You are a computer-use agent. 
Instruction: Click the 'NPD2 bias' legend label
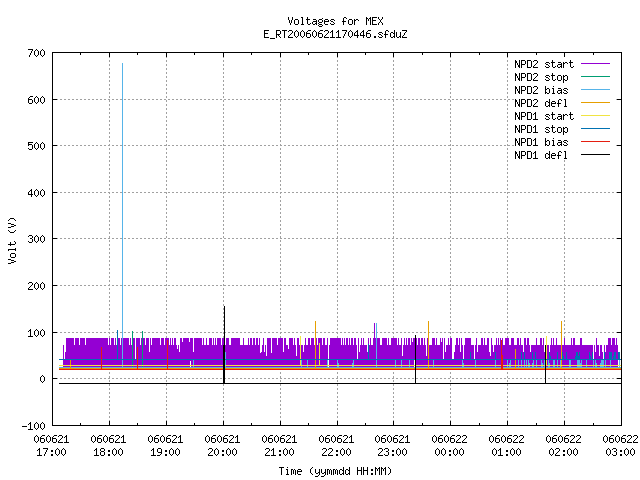541,90
